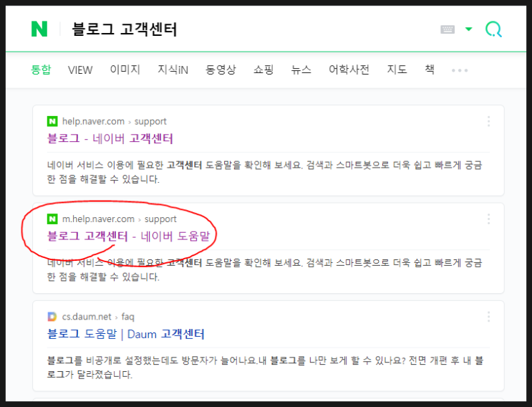
Task: Click the Naver favicon beside help.naver.com
Action: click(52, 121)
